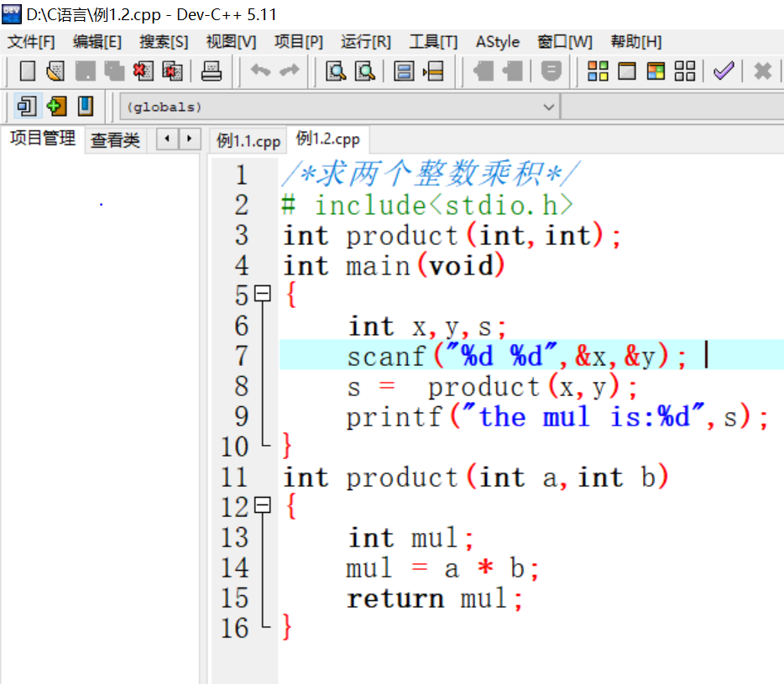Screen dimensions: 784x684
Task: Select the 例1.2.cpp editor tab
Action: click(327, 139)
